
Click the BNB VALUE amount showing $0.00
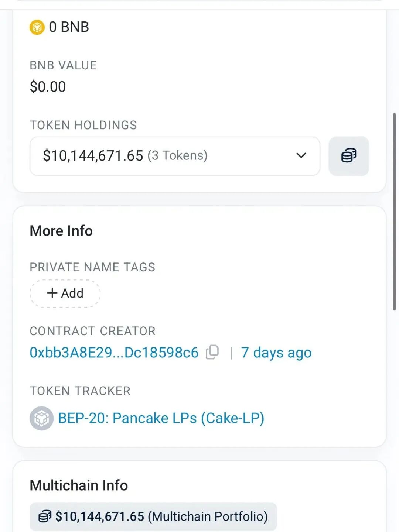coord(48,86)
